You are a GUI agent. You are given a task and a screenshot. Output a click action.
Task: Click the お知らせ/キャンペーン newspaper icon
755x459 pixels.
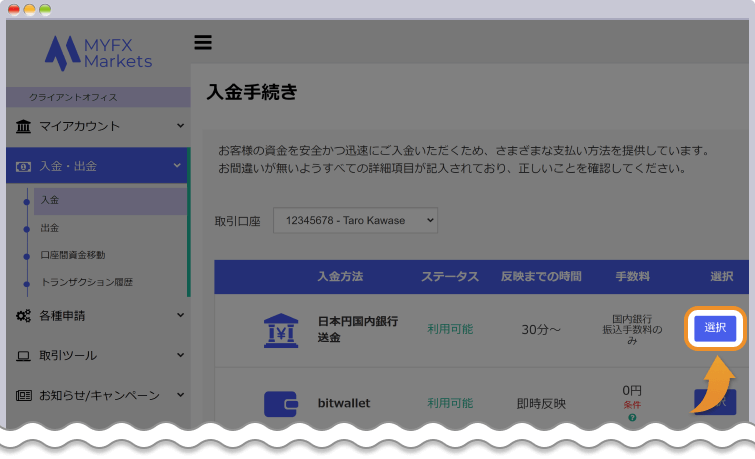tap(24, 395)
